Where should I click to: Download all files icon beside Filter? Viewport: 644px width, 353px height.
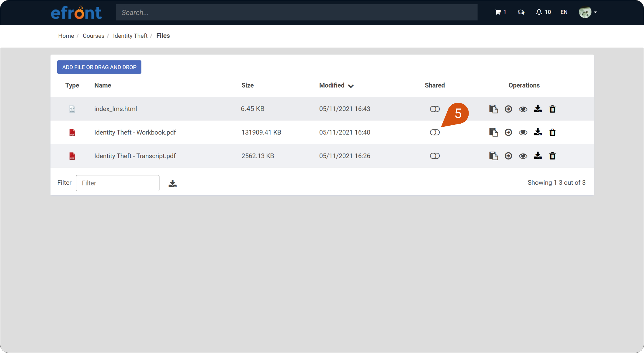pyautogui.click(x=173, y=183)
